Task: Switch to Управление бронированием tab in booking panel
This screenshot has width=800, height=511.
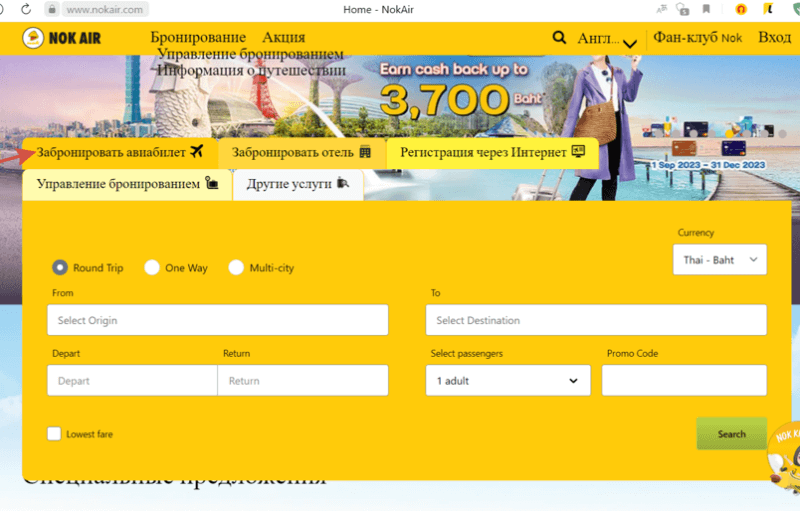Action: tap(127, 184)
